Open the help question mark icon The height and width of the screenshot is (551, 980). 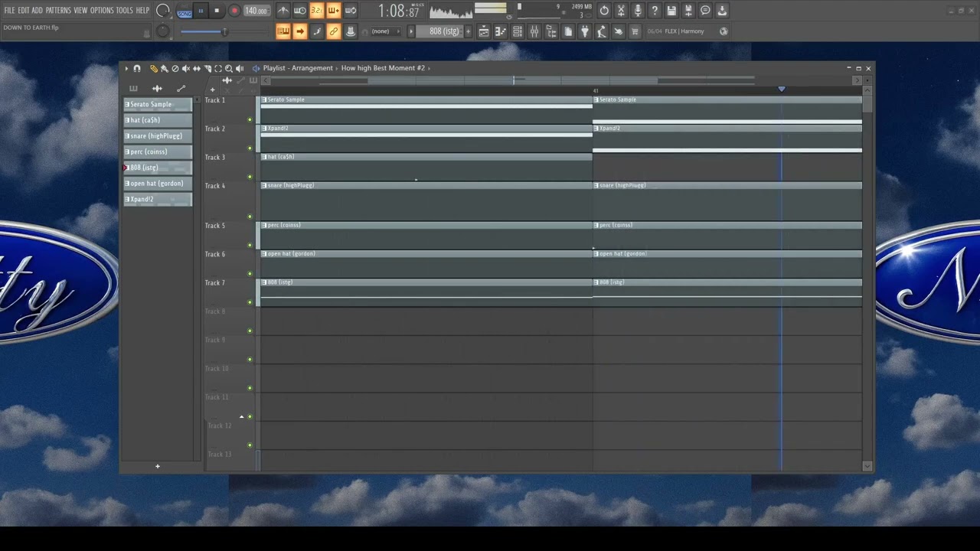[x=655, y=11]
